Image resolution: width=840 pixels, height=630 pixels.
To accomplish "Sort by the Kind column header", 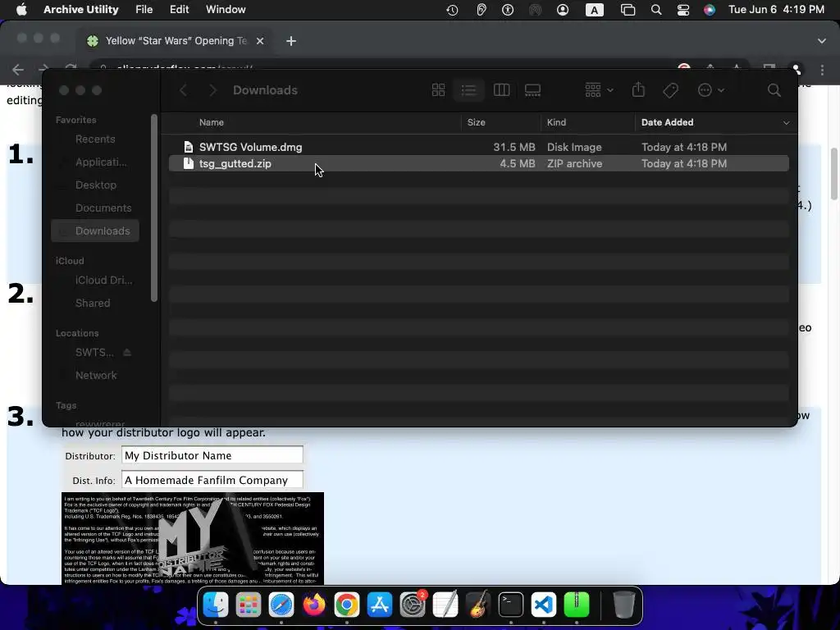I will [x=557, y=122].
